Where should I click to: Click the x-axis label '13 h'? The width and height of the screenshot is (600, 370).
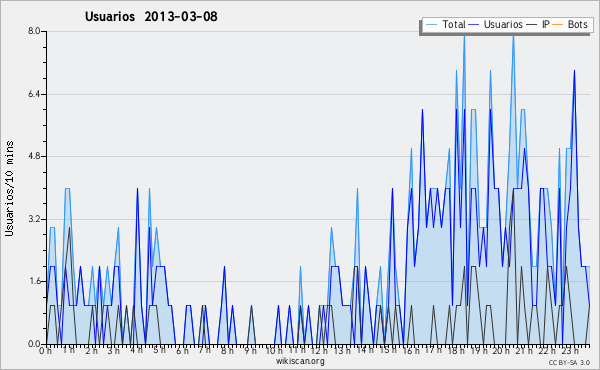(x=342, y=350)
